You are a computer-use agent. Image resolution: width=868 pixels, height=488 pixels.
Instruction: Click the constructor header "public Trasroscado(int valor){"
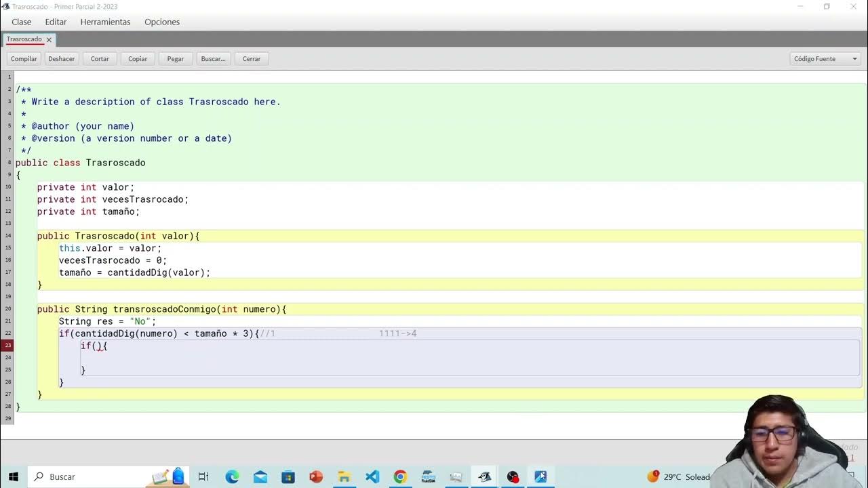[x=118, y=236]
